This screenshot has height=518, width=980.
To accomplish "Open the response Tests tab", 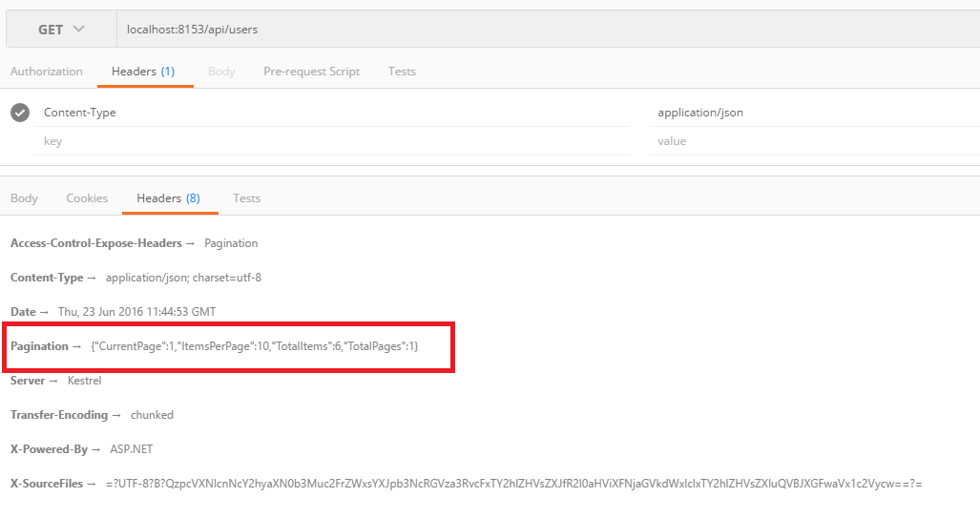I will (x=246, y=198).
